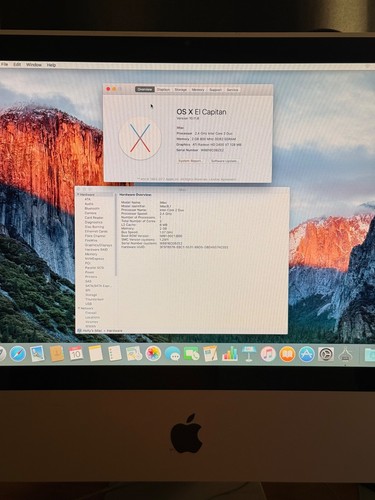Launch Maps from the Dock
This screenshot has height=500, width=375.
pyautogui.click(x=134, y=354)
